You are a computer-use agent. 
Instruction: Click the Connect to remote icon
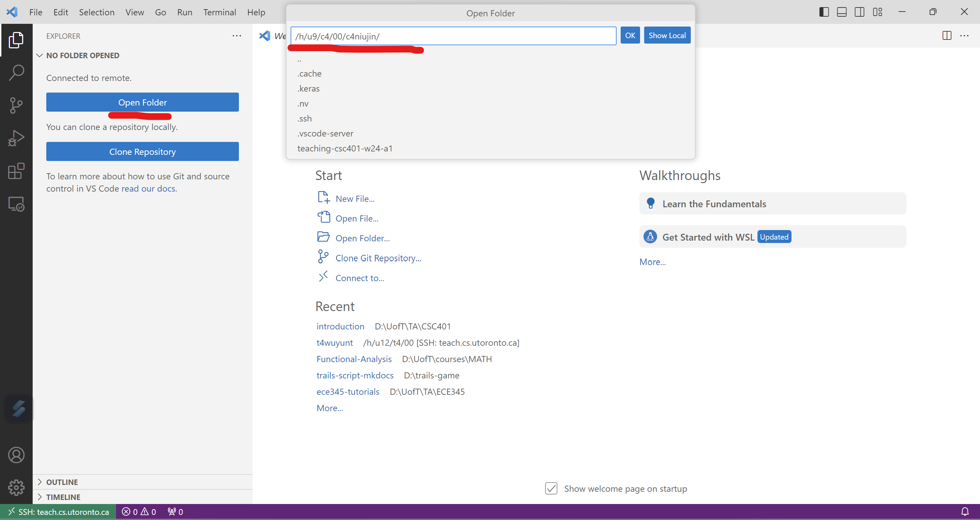coord(323,277)
